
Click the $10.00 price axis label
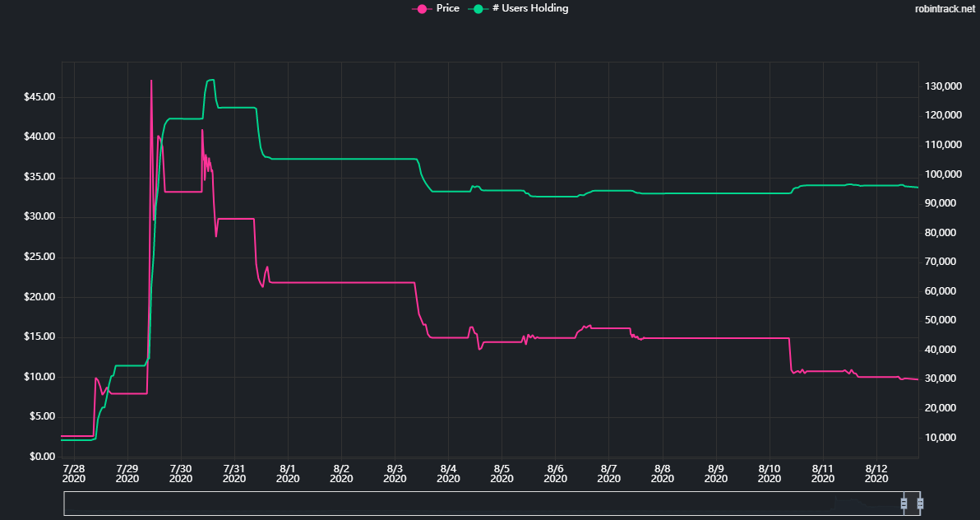coord(39,377)
